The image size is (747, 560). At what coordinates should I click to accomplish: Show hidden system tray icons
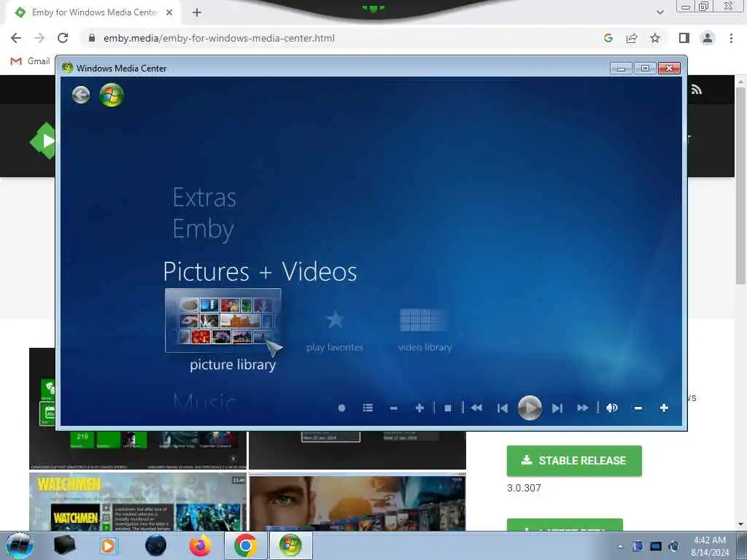(620, 546)
